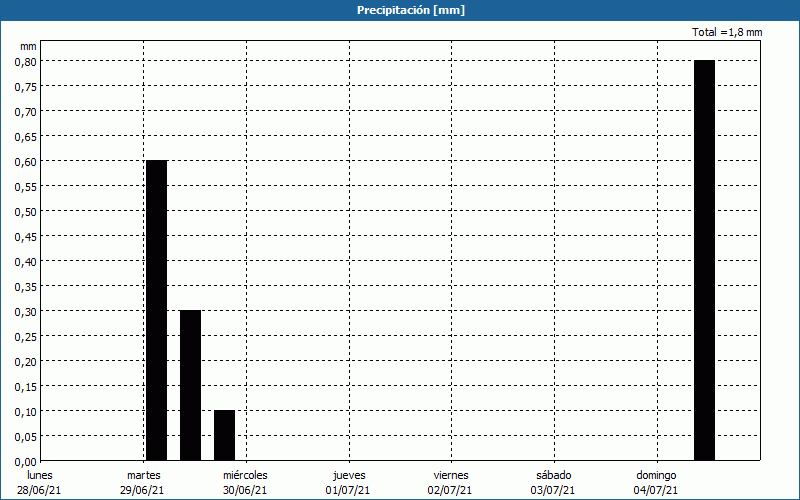The height and width of the screenshot is (500, 800).
Task: Click the 0,10 y-axis value
Action: click(x=26, y=412)
